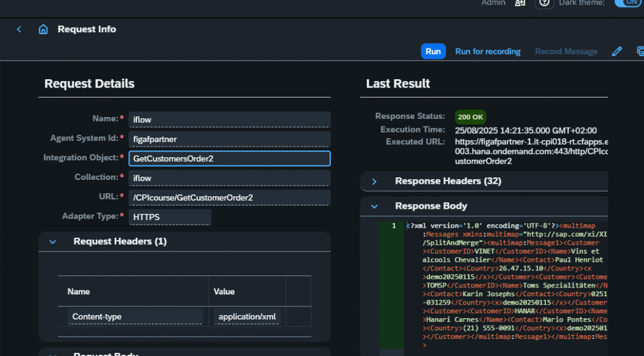Select the execution time value
Viewport: 644px width, 356px height.
click(x=526, y=131)
